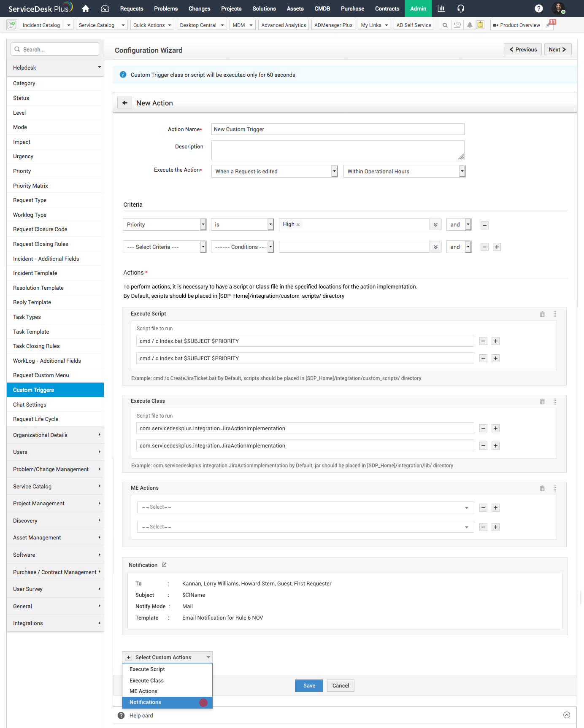Expand the Asset Management section
This screenshot has height=728, width=584.
point(55,537)
